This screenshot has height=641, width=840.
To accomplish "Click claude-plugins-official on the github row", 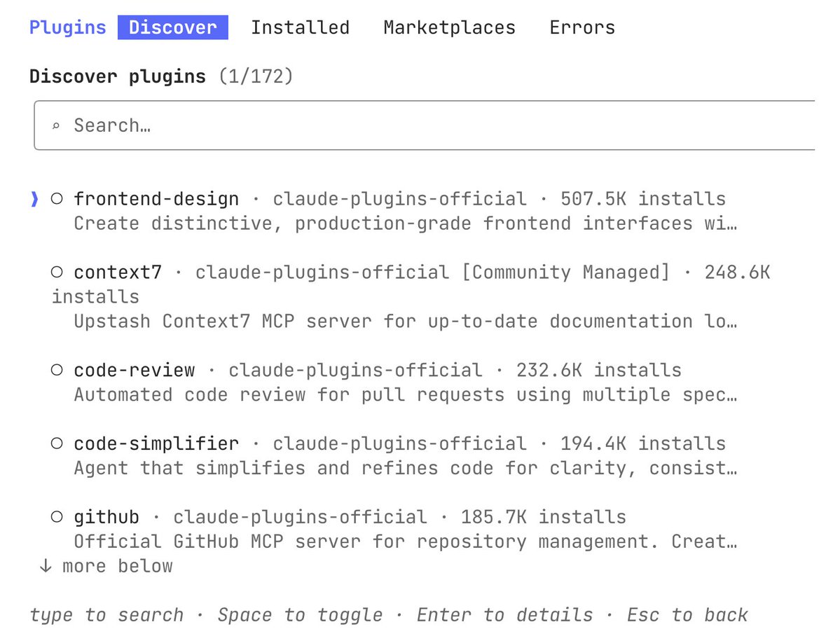I will tap(300, 517).
